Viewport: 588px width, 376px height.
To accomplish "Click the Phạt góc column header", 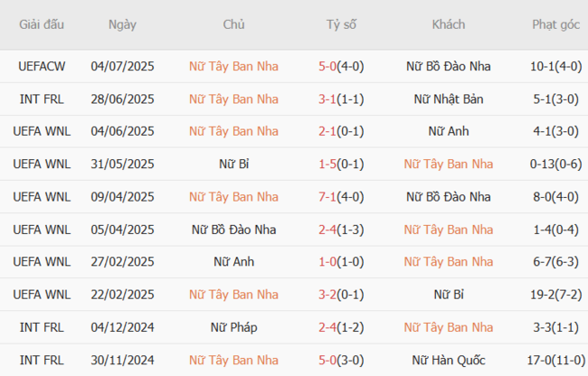I will 555,24.
